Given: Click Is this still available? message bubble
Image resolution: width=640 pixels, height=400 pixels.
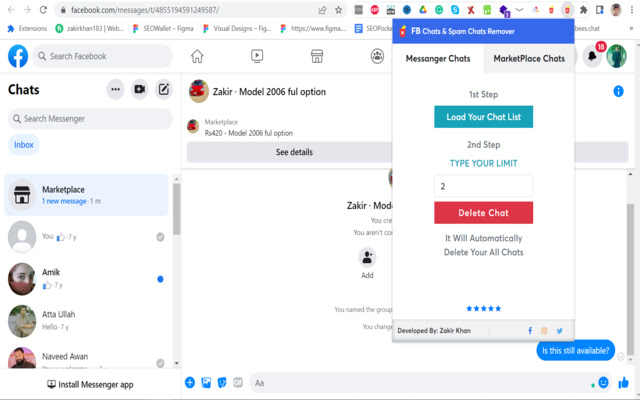Looking at the screenshot, I should (576, 350).
